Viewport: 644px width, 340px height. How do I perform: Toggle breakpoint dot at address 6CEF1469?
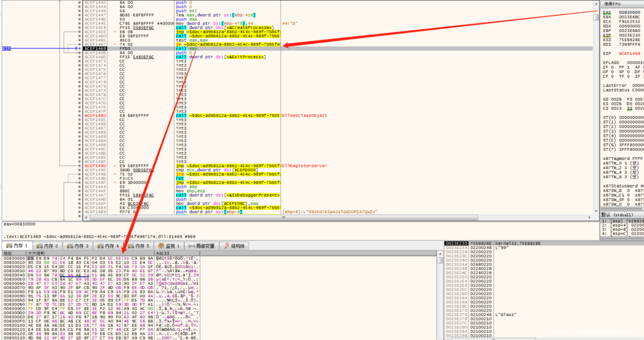80,49
